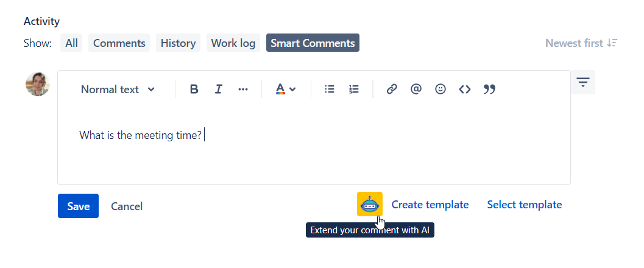Open the Normal text style dropdown
The height and width of the screenshot is (268, 644).
coord(118,90)
